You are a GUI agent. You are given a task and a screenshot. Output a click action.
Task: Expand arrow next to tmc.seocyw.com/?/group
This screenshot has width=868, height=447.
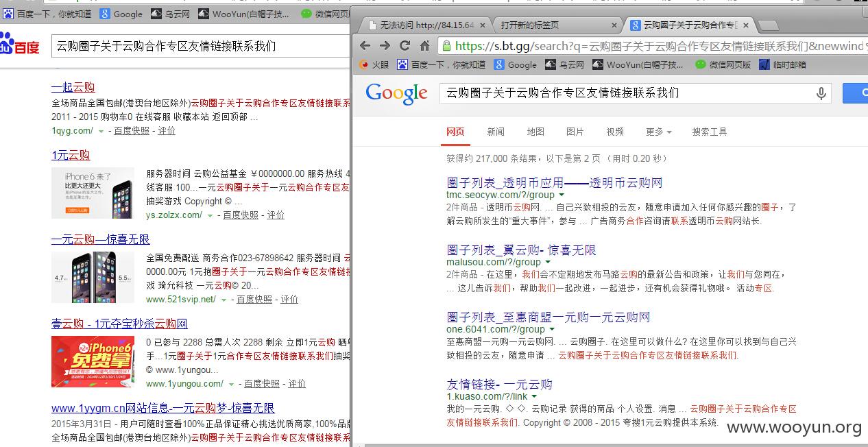pyautogui.click(x=562, y=195)
